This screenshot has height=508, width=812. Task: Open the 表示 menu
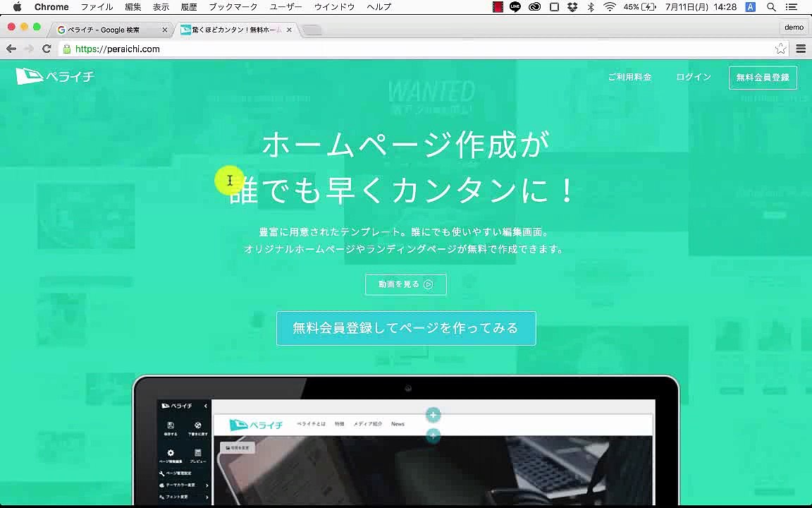coord(161,7)
